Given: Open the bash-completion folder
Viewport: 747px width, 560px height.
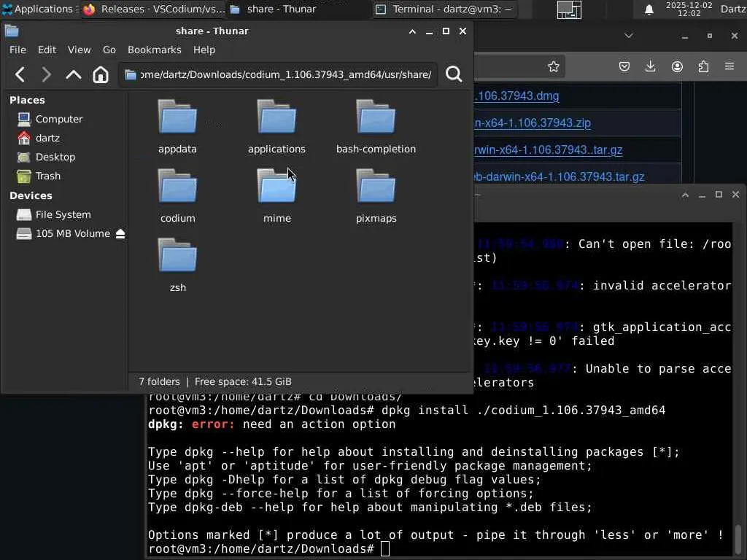Looking at the screenshot, I should [x=376, y=126].
